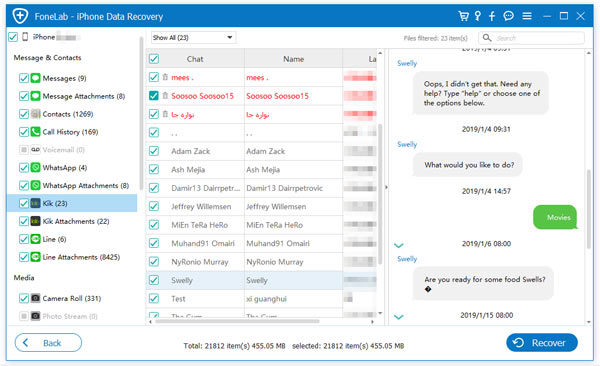The image size is (600, 366).
Task: Select Line Attachments (8425) category
Action: pyautogui.click(x=81, y=257)
